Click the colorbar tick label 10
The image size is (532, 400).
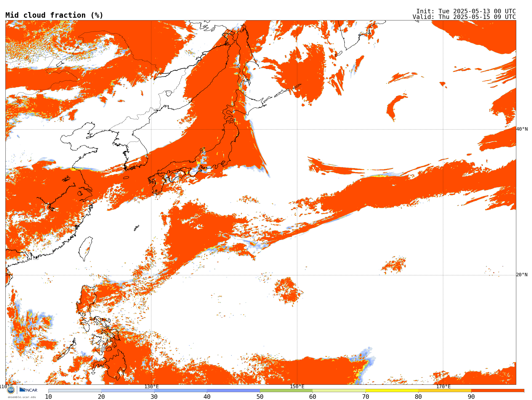[x=49, y=397]
